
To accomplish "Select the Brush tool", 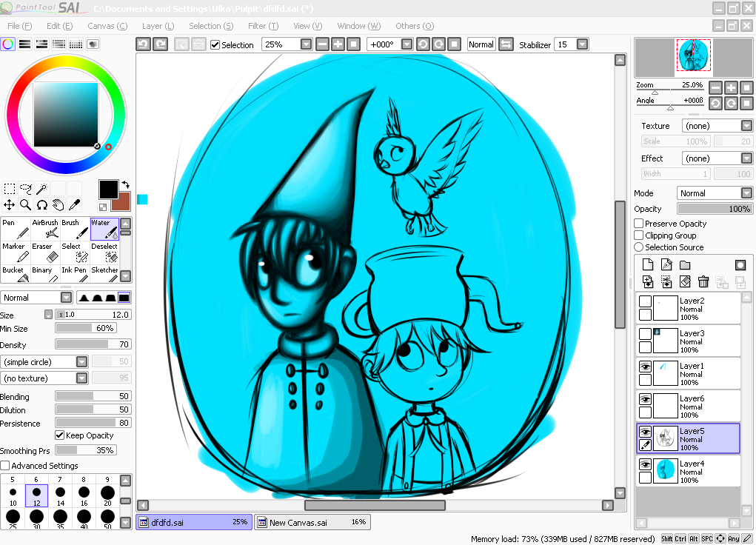I will pyautogui.click(x=75, y=229).
